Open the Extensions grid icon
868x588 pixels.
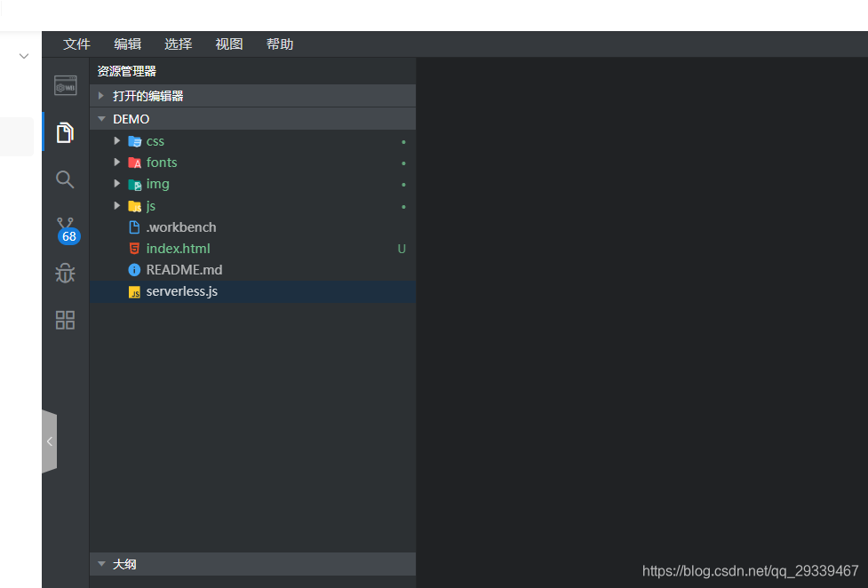point(66,320)
